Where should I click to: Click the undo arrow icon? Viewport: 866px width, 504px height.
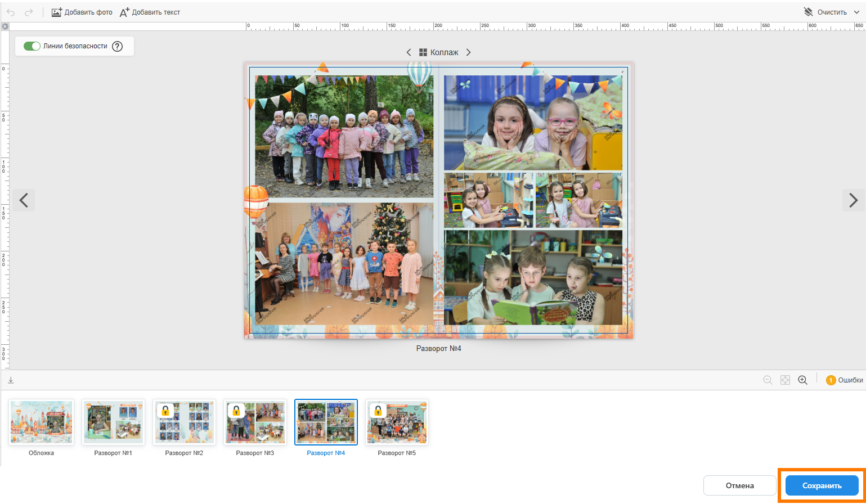(11, 12)
